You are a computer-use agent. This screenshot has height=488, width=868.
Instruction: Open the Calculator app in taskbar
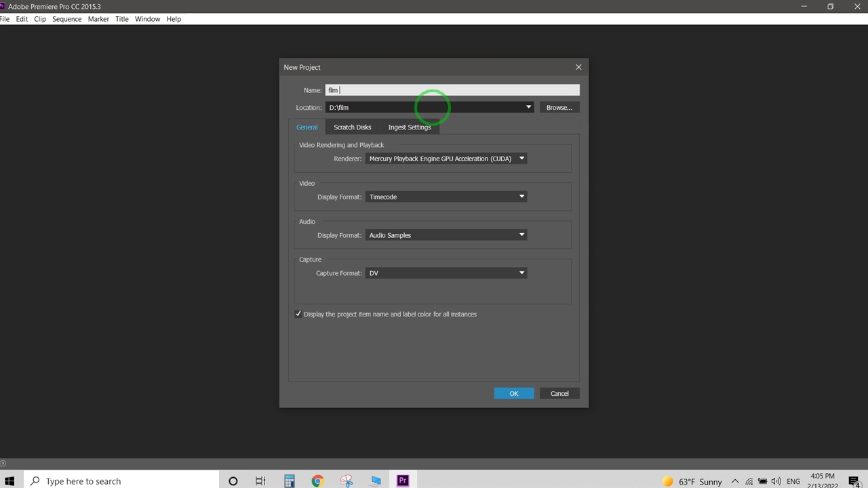click(290, 481)
